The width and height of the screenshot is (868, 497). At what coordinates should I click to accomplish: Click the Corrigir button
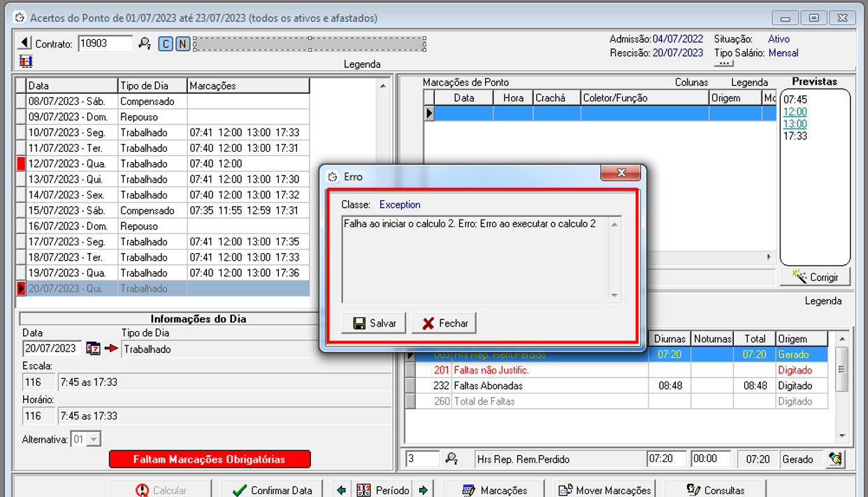pos(815,277)
